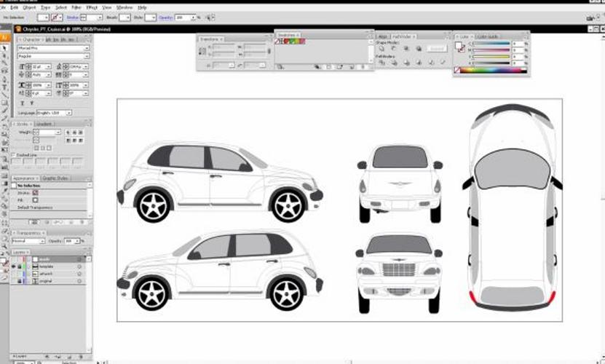Viewport: 605px width, 364px height.
Task: Click the Merge pathfinder icon
Action: (x=406, y=62)
